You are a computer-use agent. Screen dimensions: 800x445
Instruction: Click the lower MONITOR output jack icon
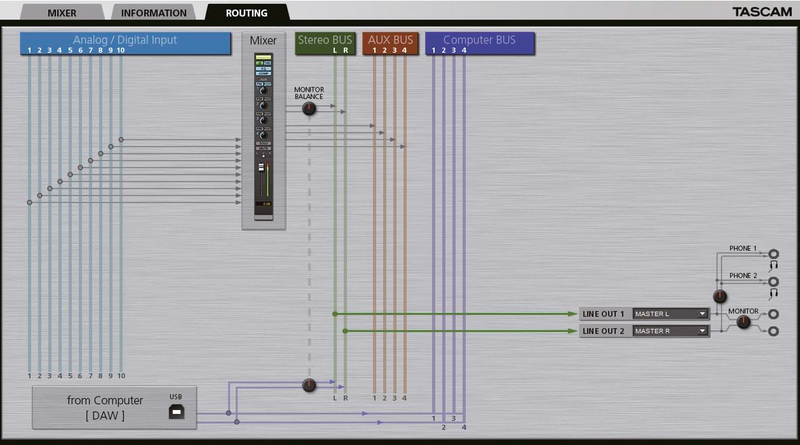coord(773,331)
